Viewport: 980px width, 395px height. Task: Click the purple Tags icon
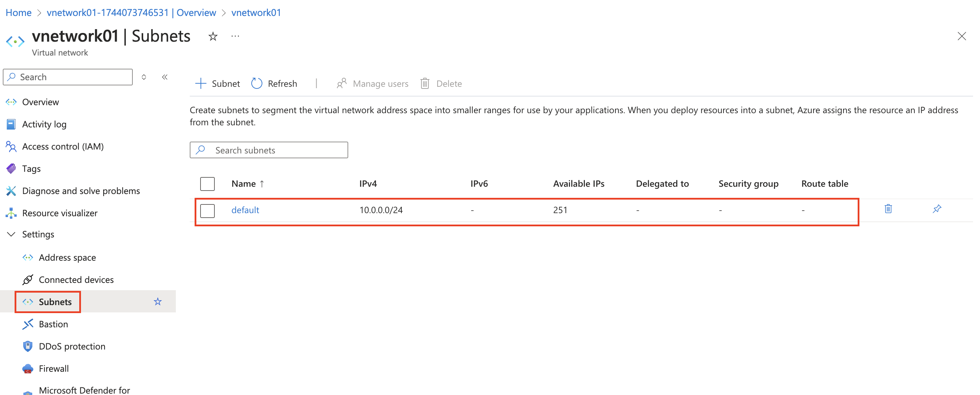point(11,169)
